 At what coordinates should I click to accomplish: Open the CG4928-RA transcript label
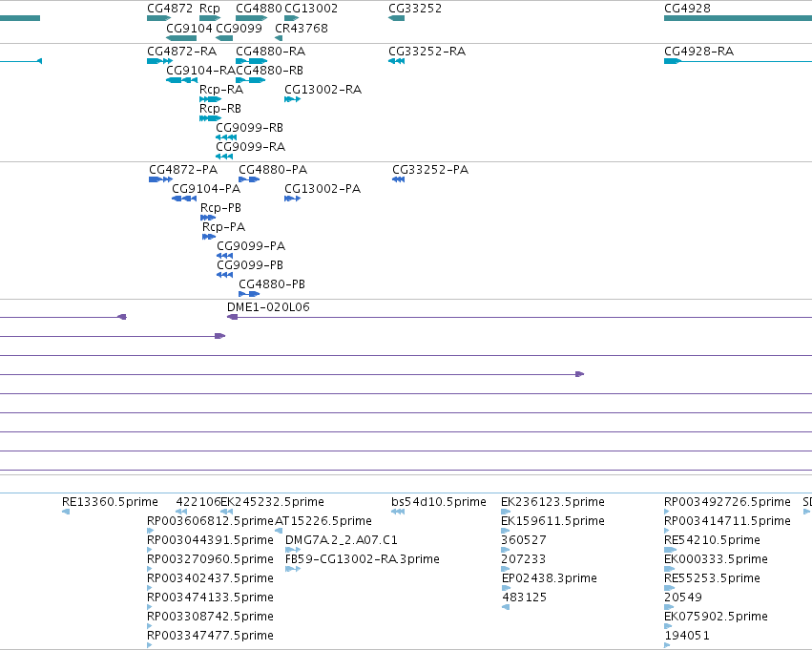[699, 52]
